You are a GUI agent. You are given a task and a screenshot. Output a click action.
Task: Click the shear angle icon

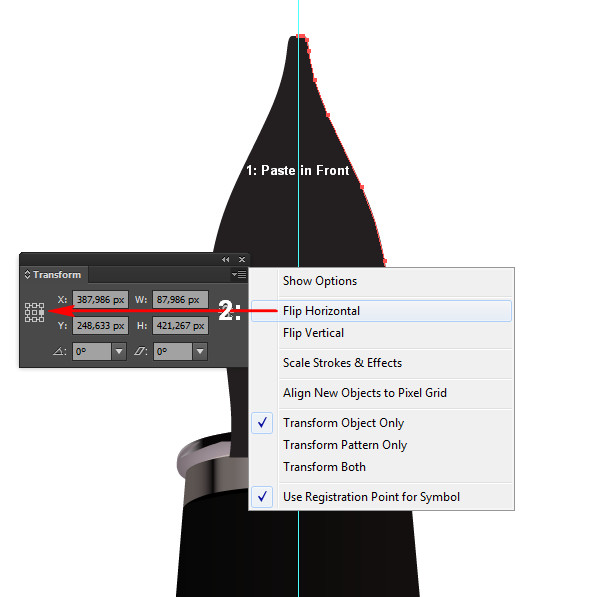click(x=140, y=351)
